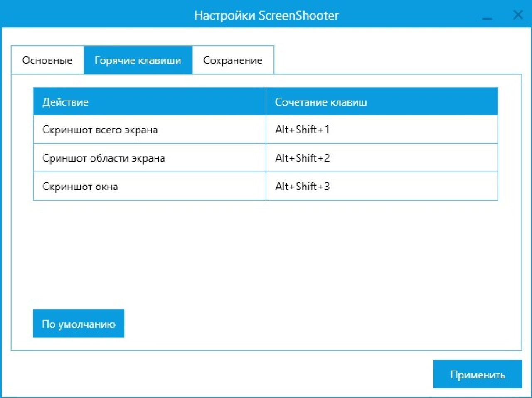The width and height of the screenshot is (532, 398).
Task: Switch to the Основные tab
Action: point(47,60)
